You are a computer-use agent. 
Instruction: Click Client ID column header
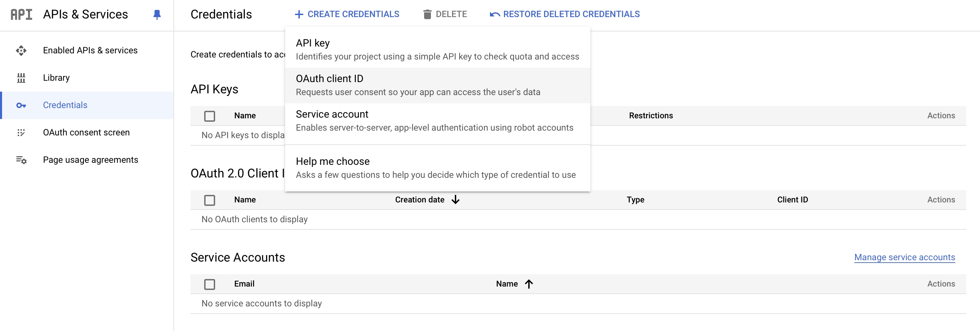click(x=793, y=200)
